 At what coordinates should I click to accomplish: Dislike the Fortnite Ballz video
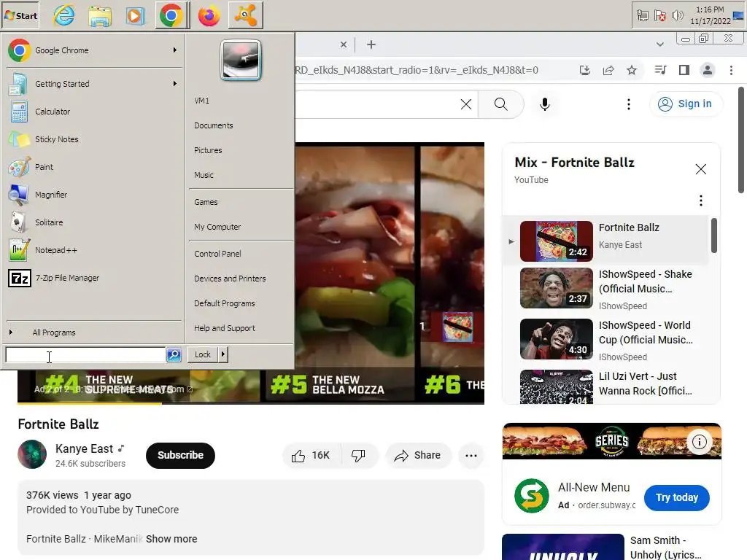click(x=359, y=456)
